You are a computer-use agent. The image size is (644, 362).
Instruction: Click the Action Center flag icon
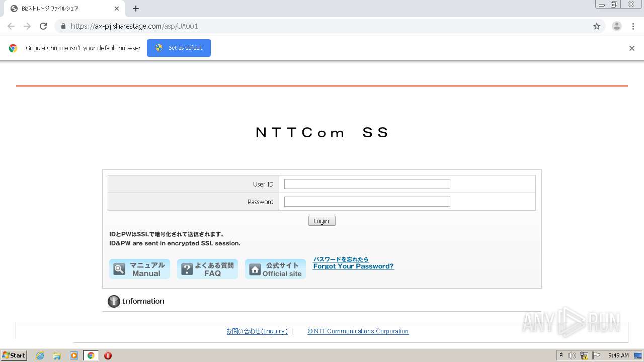coord(596,355)
